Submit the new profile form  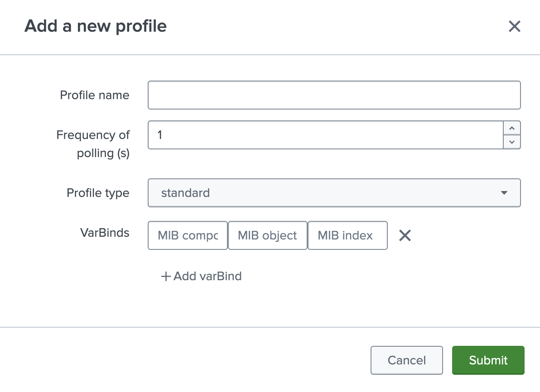(x=488, y=360)
